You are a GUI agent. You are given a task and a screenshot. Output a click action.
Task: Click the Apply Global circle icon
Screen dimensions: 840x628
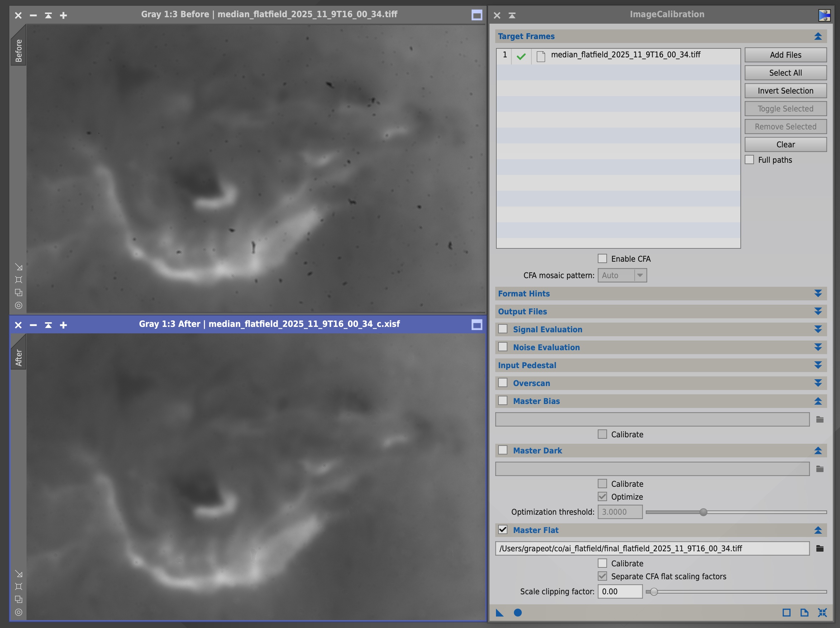tap(517, 613)
